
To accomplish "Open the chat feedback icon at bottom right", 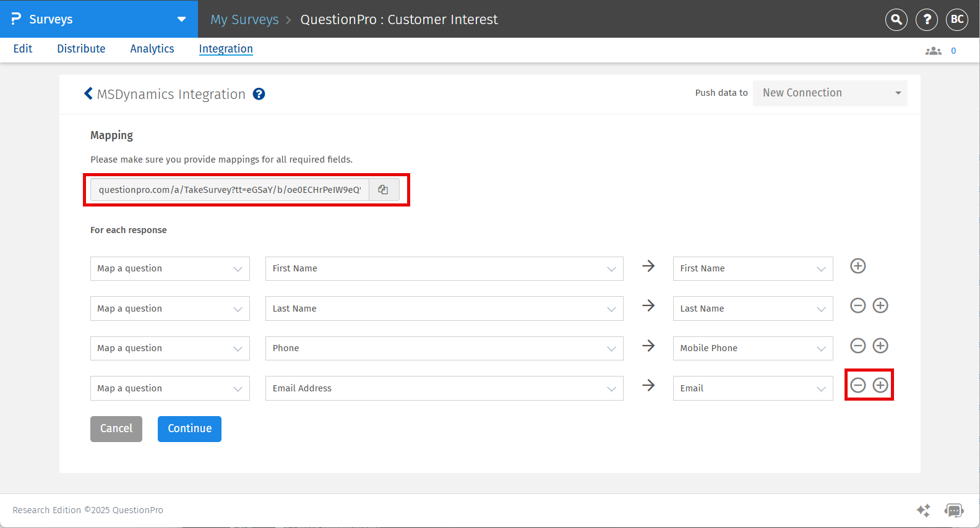I will tap(953, 510).
